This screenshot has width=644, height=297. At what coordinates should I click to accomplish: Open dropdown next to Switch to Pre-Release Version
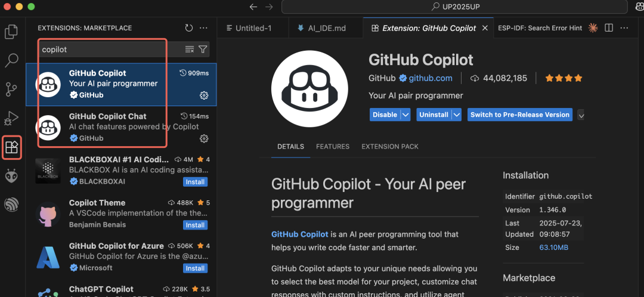(581, 115)
